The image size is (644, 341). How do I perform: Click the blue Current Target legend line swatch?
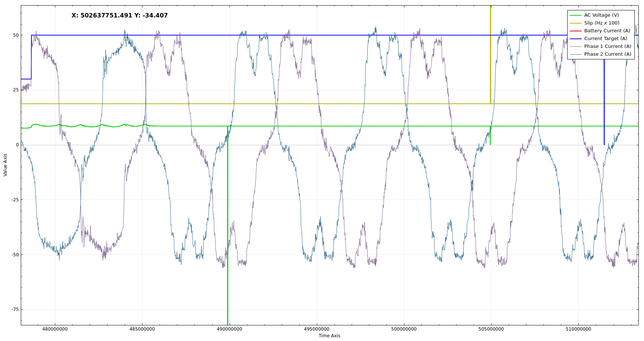point(575,39)
